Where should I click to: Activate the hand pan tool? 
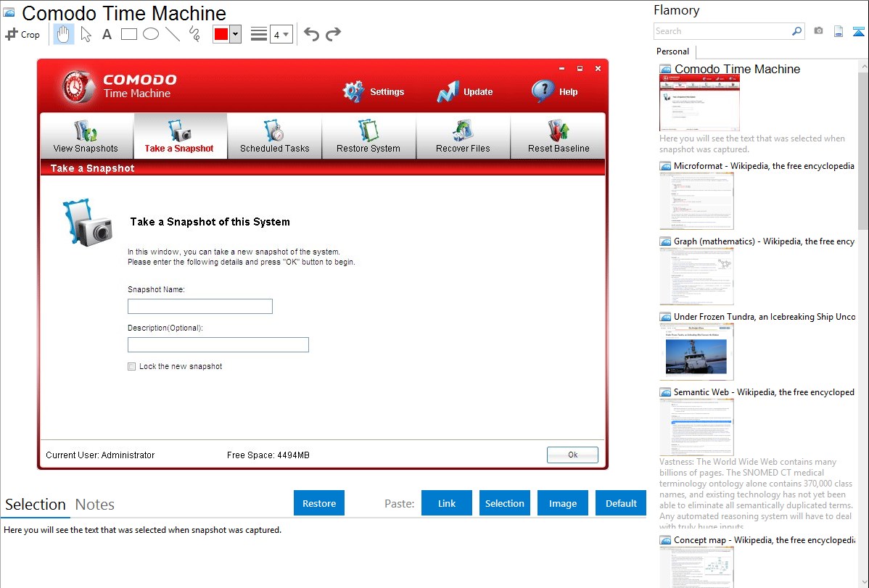pyautogui.click(x=64, y=34)
